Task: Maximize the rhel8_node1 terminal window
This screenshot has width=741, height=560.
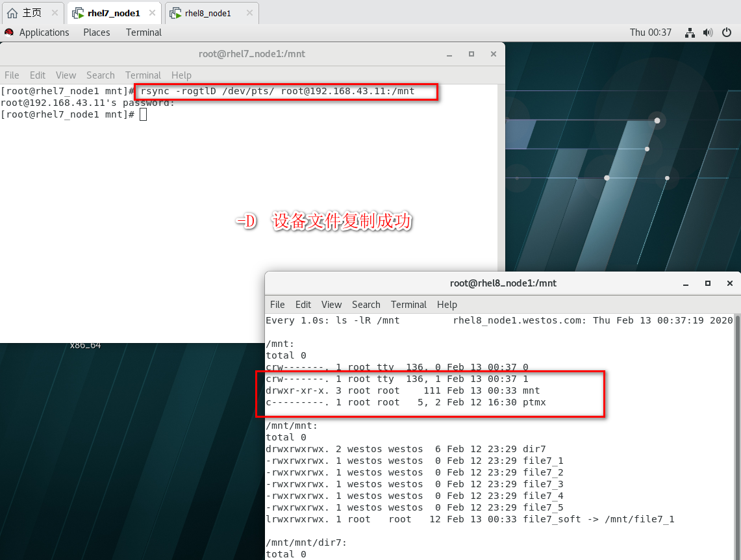Action: coord(707,283)
